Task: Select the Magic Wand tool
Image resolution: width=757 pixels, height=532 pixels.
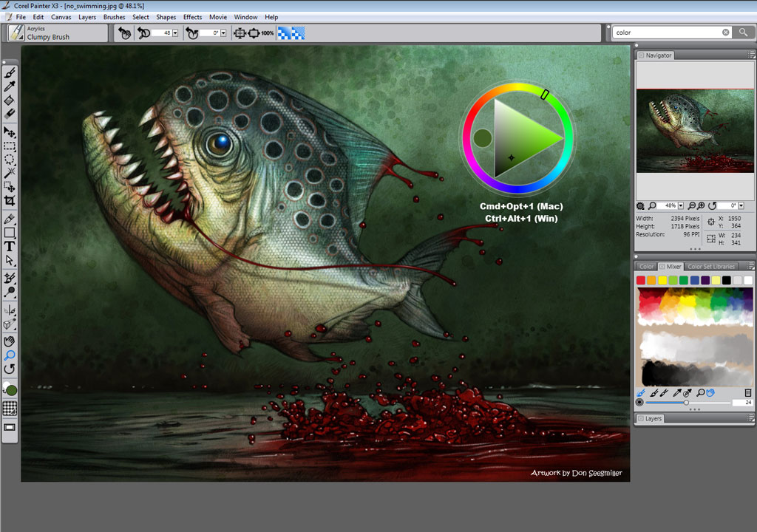Action: pyautogui.click(x=10, y=173)
